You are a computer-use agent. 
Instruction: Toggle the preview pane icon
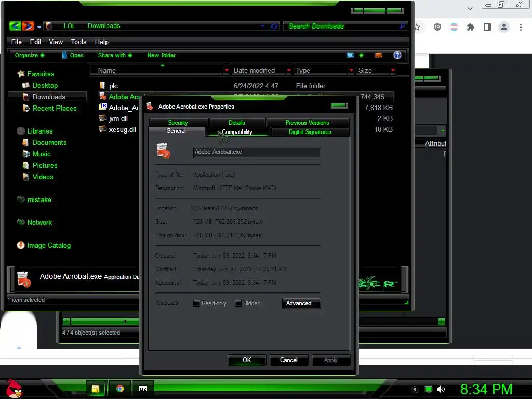[x=379, y=55]
